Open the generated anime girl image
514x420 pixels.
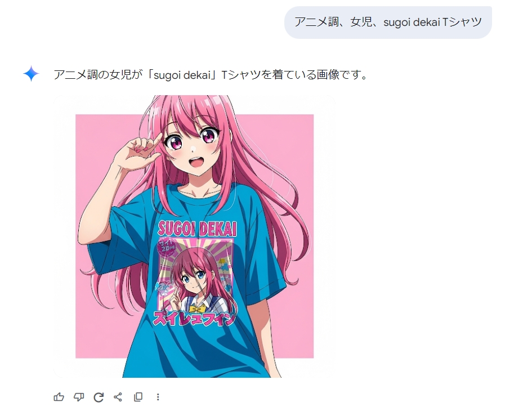coord(194,236)
